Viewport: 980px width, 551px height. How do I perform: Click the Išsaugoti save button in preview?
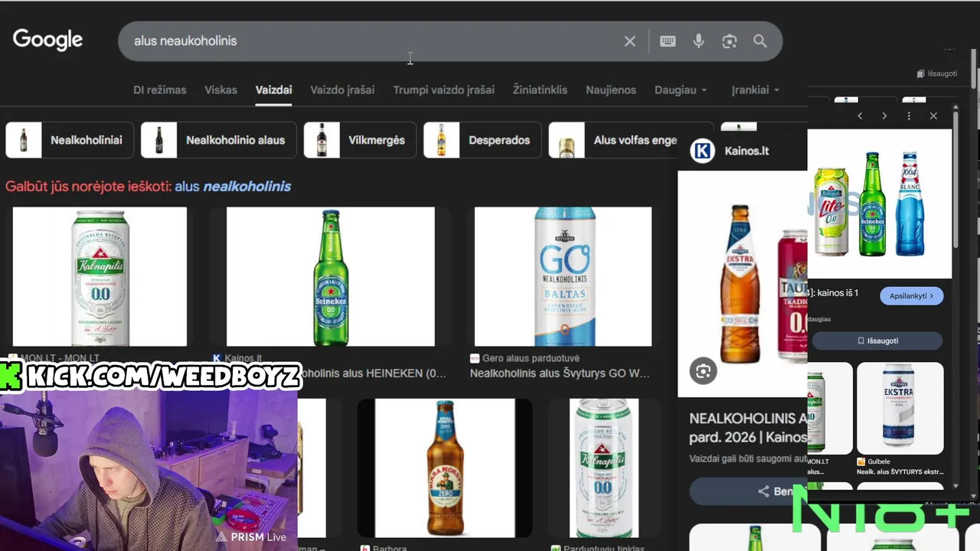pyautogui.click(x=877, y=341)
